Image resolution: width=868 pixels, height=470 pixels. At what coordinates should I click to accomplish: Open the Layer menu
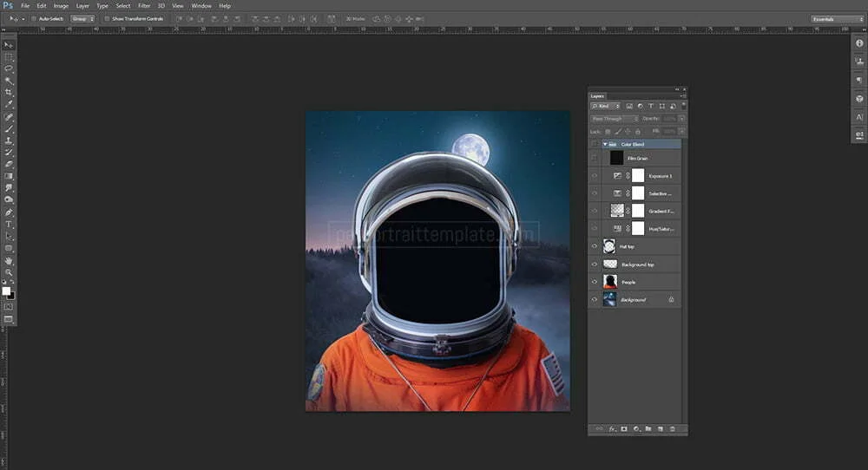tap(82, 5)
